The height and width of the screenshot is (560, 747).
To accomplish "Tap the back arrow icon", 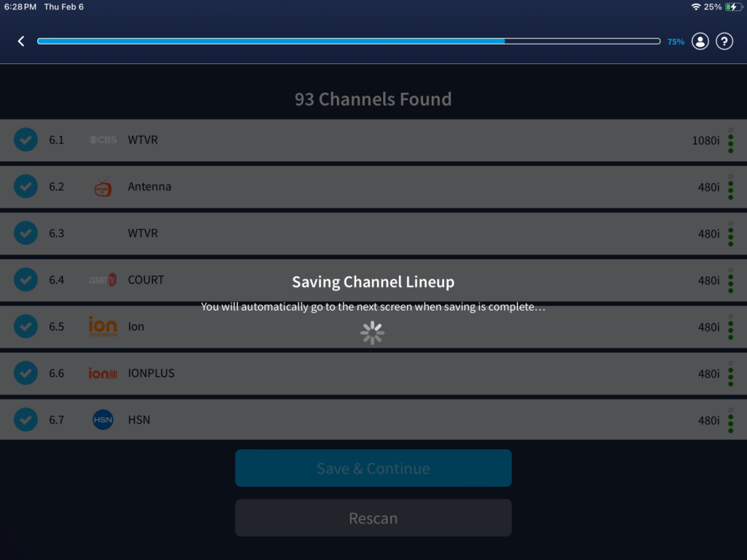I will (x=21, y=42).
